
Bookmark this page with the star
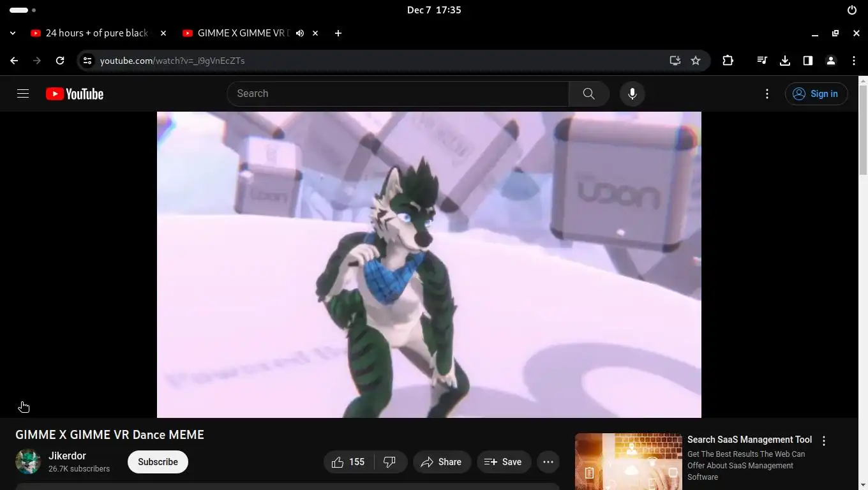pos(696,61)
